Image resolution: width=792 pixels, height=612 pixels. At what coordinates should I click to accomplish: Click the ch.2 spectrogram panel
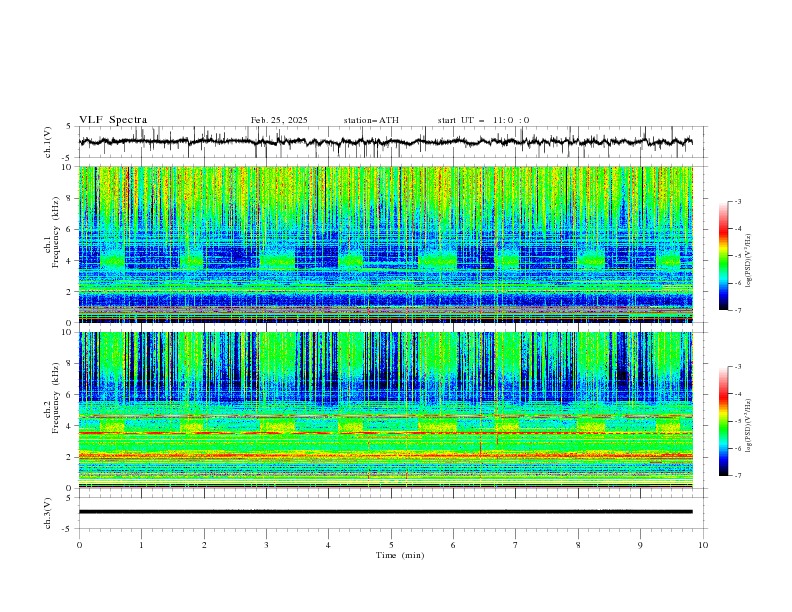click(386, 410)
